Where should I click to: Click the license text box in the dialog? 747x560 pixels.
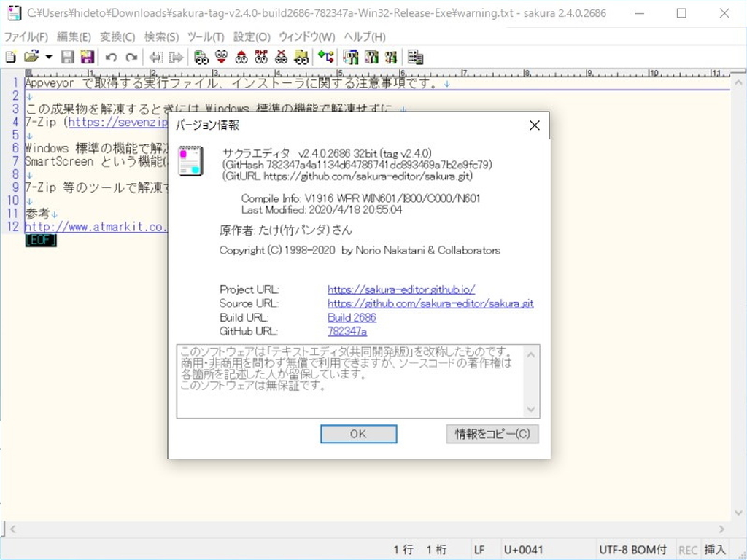pos(358,381)
